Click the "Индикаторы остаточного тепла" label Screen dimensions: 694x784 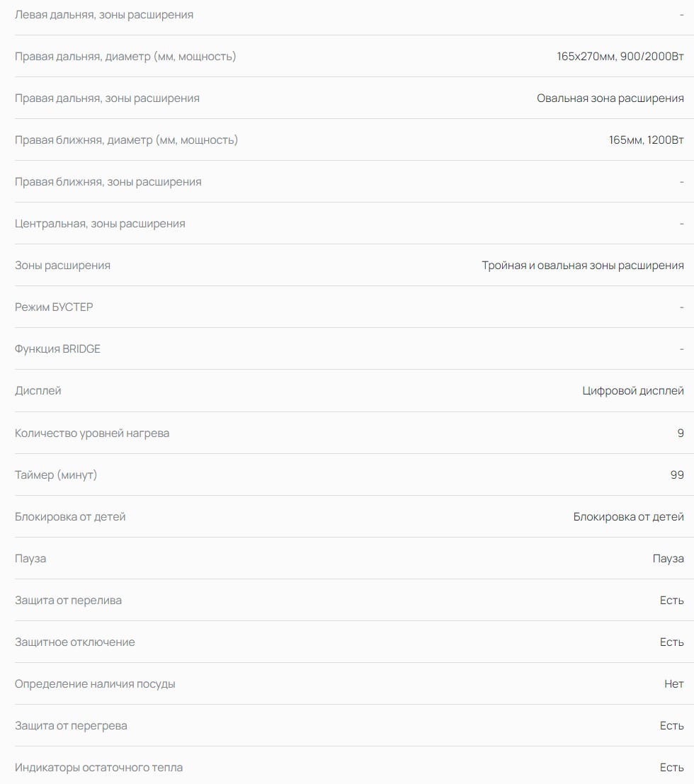click(98, 767)
